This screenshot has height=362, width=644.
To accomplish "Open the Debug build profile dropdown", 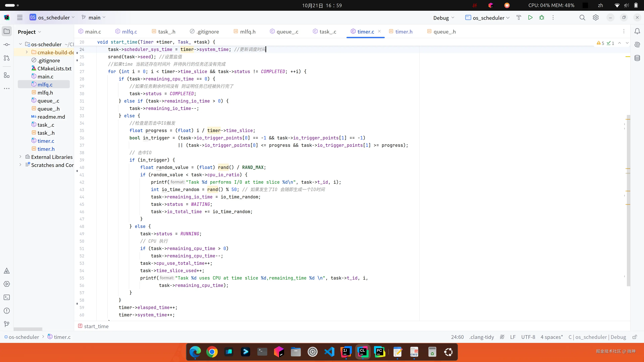I will [443, 18].
